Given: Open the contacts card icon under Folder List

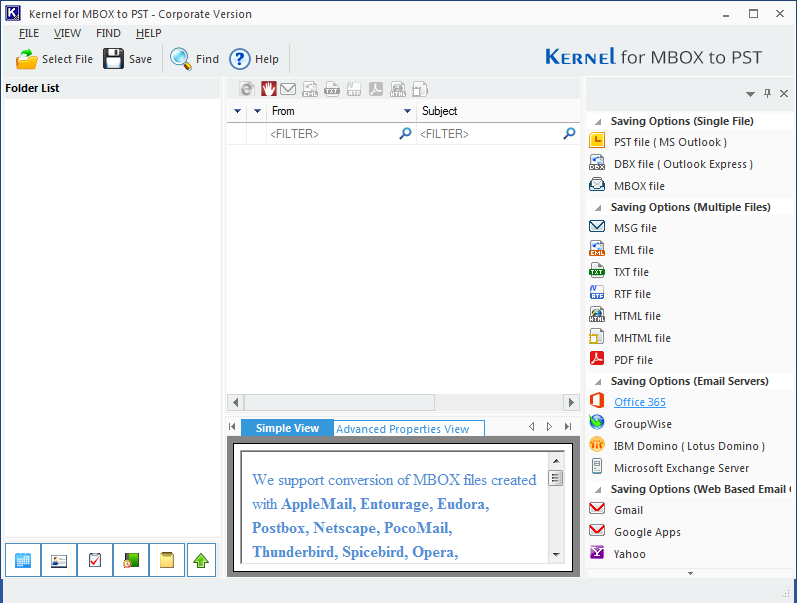Looking at the screenshot, I should [x=59, y=560].
